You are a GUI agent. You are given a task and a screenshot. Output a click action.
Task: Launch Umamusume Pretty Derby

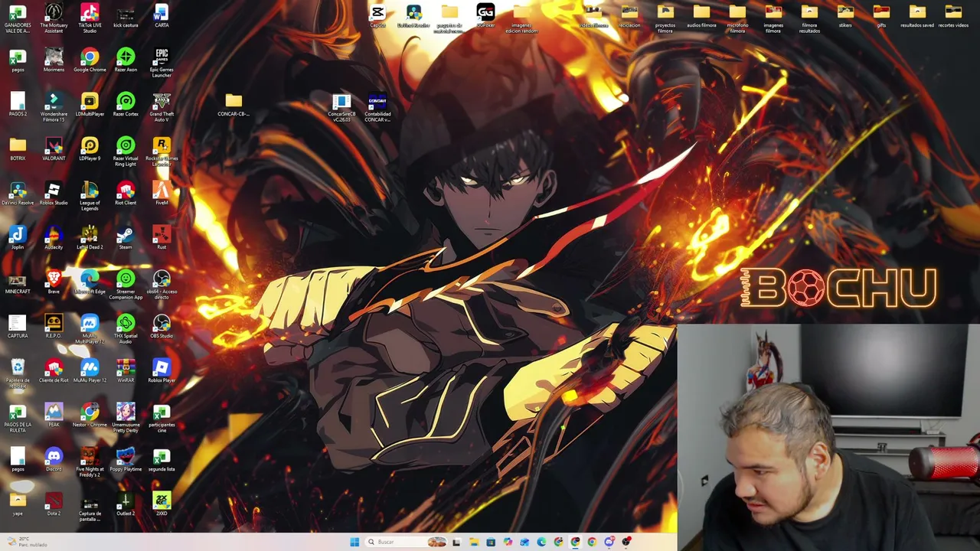(x=126, y=418)
